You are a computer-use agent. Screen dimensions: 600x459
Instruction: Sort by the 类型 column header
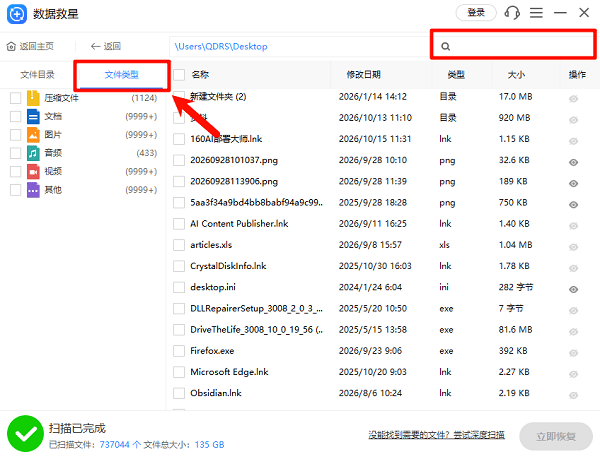coord(456,75)
